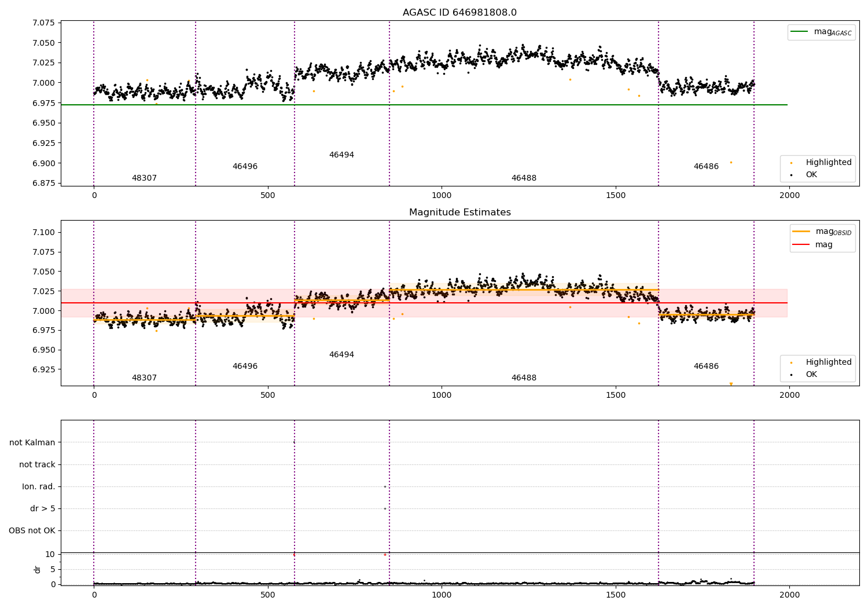Select the orange mag OBSID legend entry

click(821, 232)
